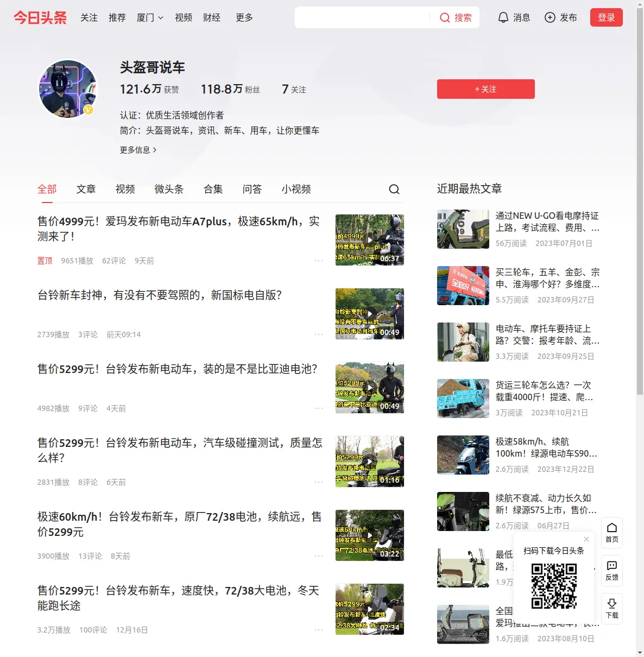Click the 9评论 count under 比亚迪电池 post
This screenshot has width=644, height=657.
click(88, 408)
